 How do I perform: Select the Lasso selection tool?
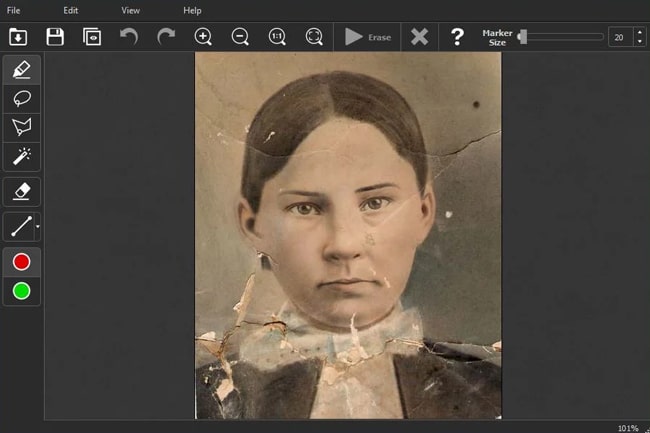(21, 98)
